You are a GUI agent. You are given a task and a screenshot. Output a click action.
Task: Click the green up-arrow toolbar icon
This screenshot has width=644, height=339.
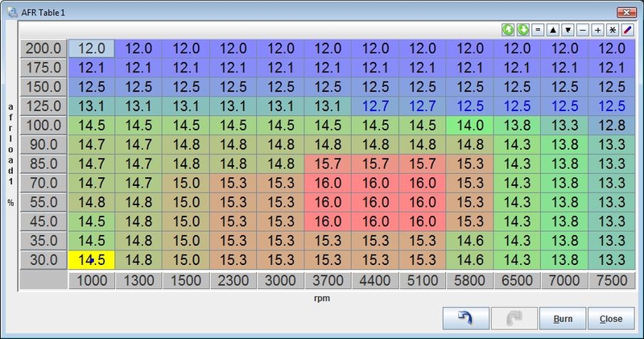pyautogui.click(x=508, y=30)
